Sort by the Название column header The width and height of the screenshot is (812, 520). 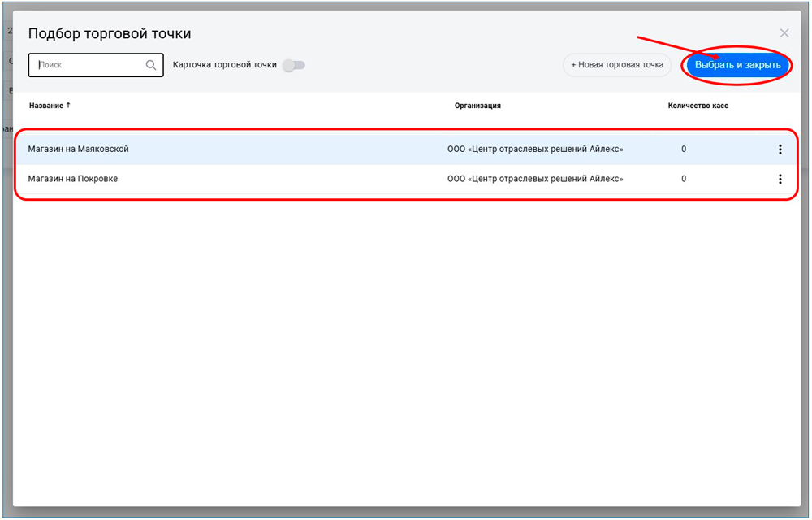pyautogui.click(x=45, y=106)
